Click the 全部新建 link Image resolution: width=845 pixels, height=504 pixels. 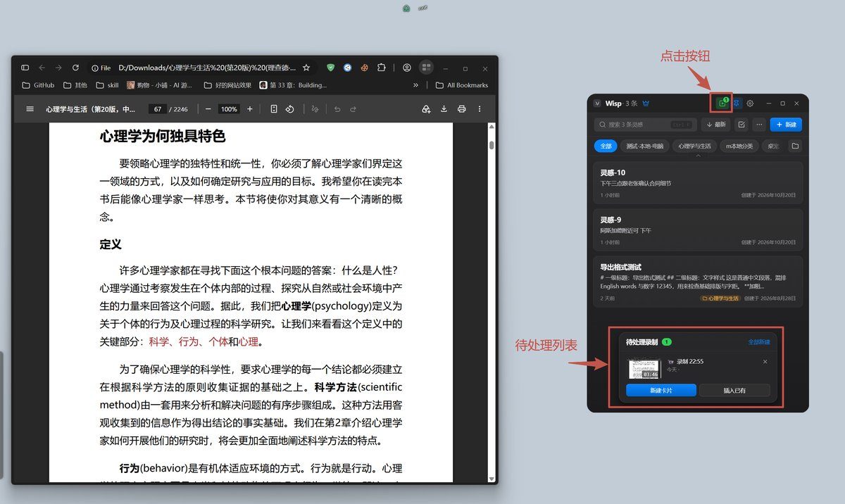point(759,342)
